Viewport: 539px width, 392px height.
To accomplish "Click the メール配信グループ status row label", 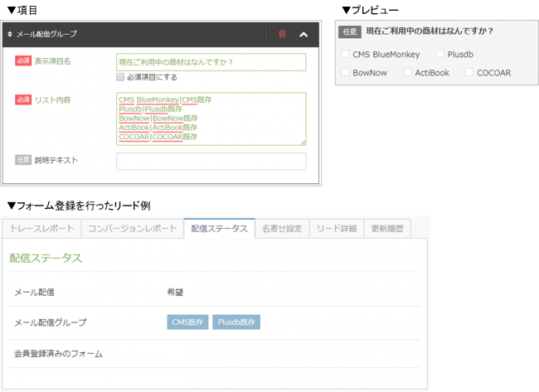I will tap(51, 322).
